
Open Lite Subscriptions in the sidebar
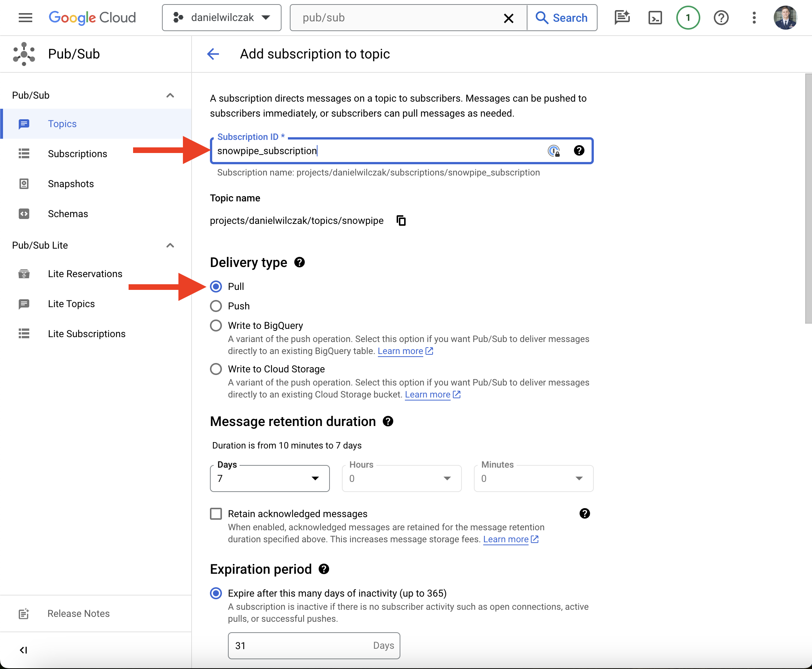pyautogui.click(x=96, y=334)
